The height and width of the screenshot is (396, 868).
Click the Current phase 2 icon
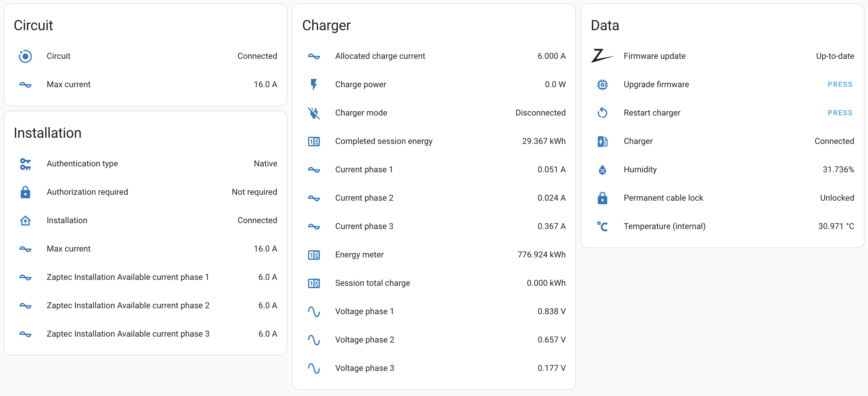click(x=314, y=198)
